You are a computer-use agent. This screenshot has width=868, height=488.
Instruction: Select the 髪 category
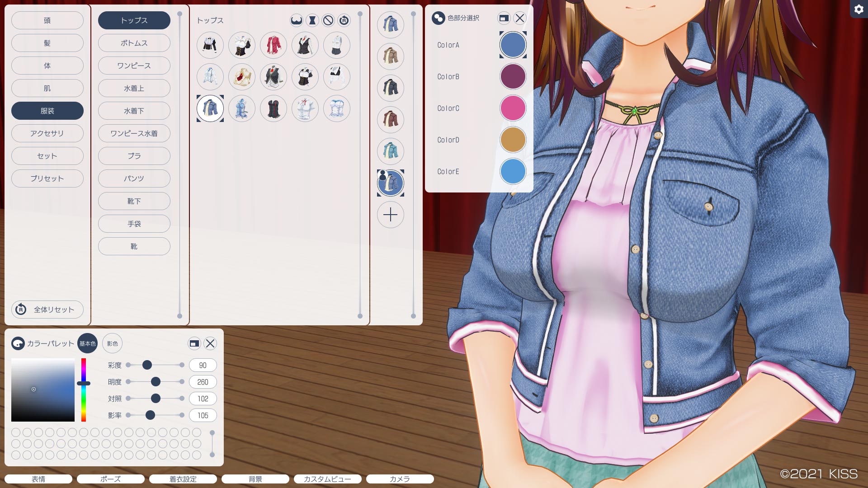pos(47,43)
